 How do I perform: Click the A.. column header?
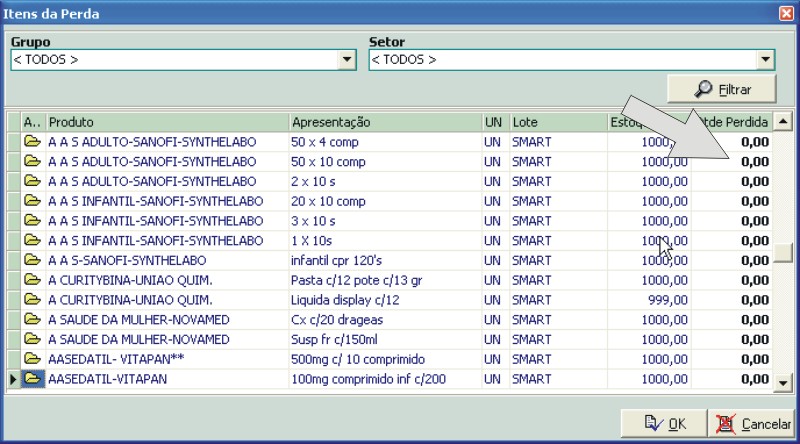click(33, 122)
